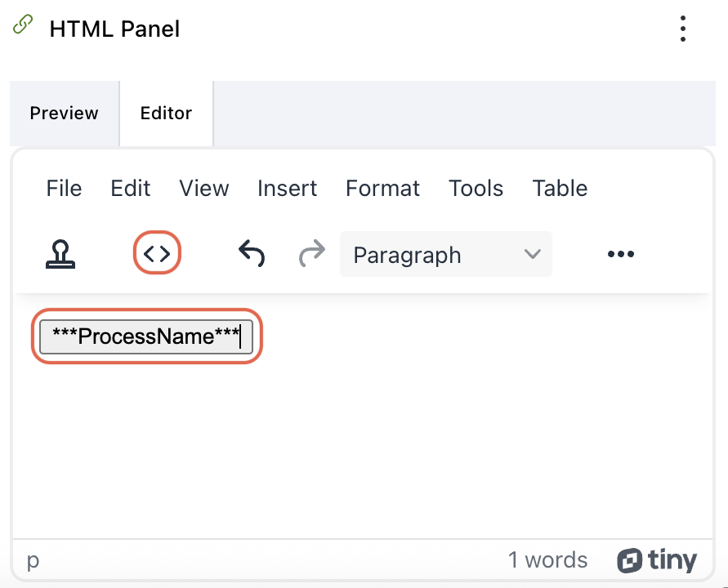Select the Editor tab
Image resolution: width=728 pixels, height=588 pixels.
point(166,114)
